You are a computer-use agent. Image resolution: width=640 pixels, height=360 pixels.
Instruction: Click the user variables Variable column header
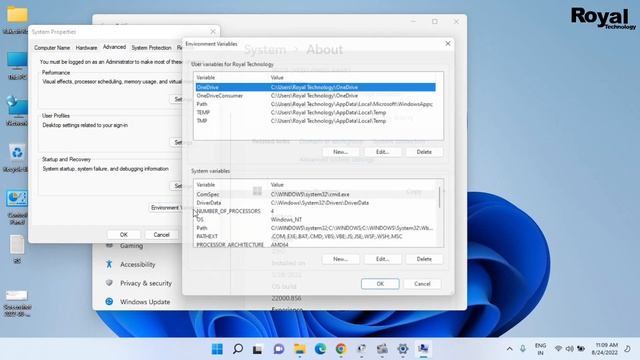(x=231, y=77)
